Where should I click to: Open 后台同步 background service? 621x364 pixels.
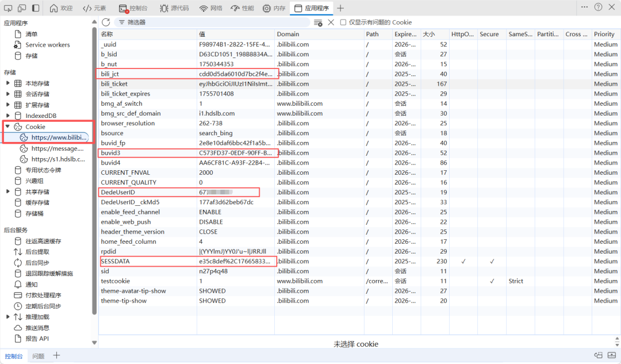pos(37,263)
